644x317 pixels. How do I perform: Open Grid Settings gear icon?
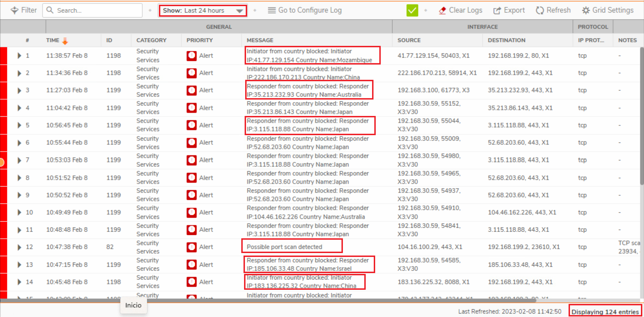[586, 11]
